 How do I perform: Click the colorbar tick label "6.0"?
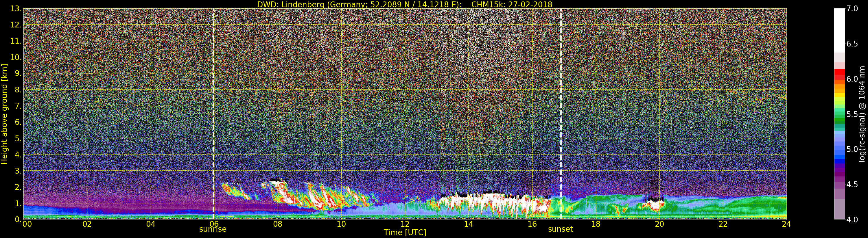852,79
